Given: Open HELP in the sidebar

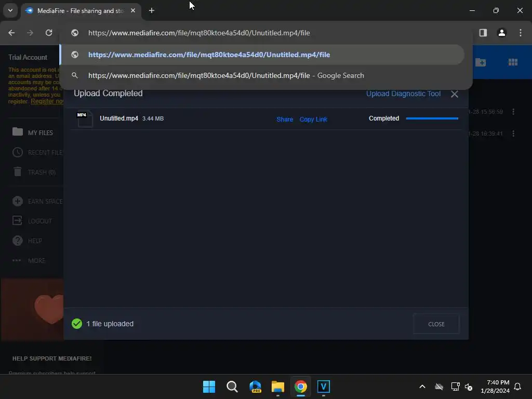Looking at the screenshot, I should (27, 241).
